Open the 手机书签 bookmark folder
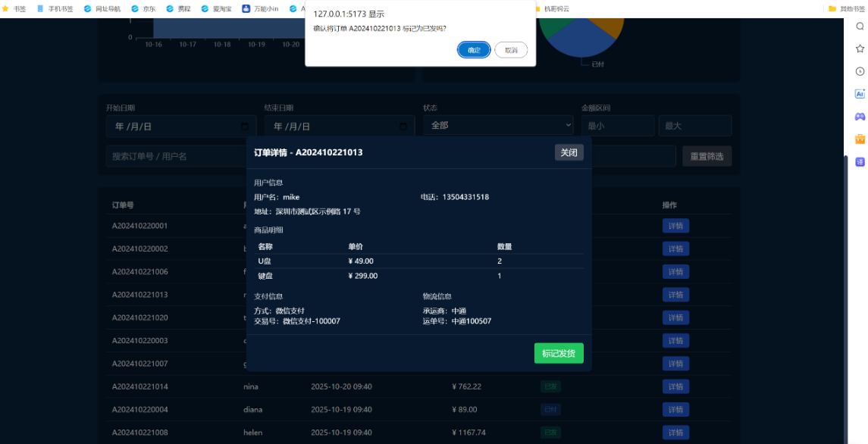The image size is (868, 444). [x=55, y=9]
